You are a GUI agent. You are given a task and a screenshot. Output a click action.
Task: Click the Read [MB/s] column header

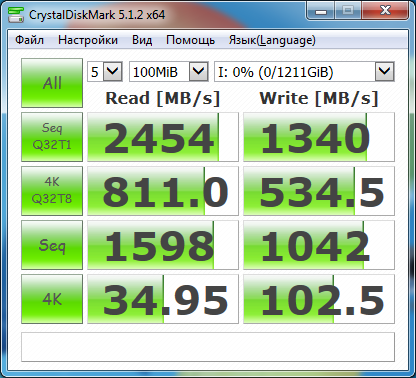coord(163,98)
